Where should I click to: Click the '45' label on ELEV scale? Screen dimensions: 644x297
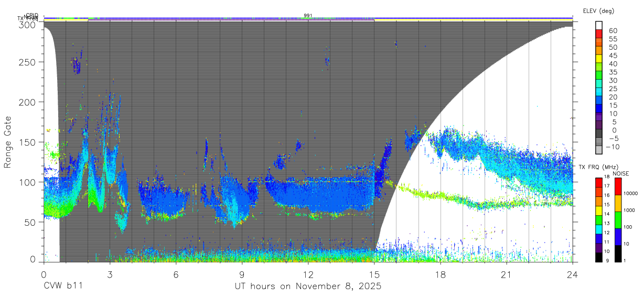click(x=613, y=56)
